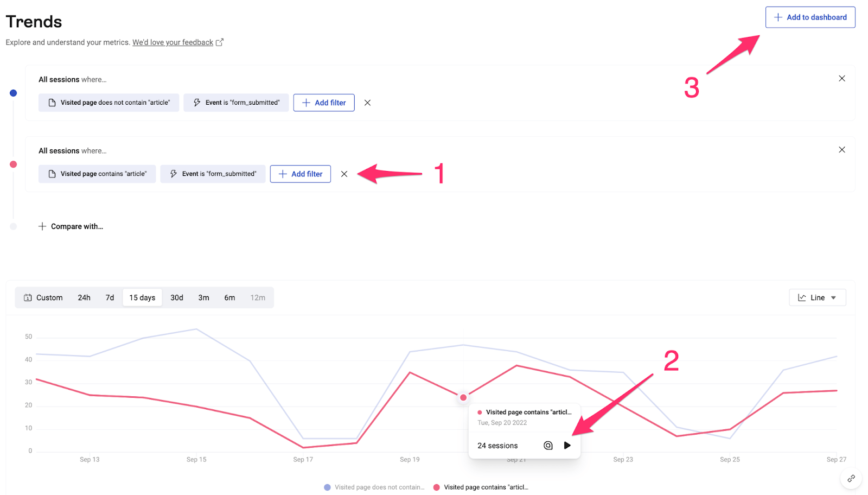868x495 pixels.
Task: Select the 6m tab
Action: coord(229,297)
